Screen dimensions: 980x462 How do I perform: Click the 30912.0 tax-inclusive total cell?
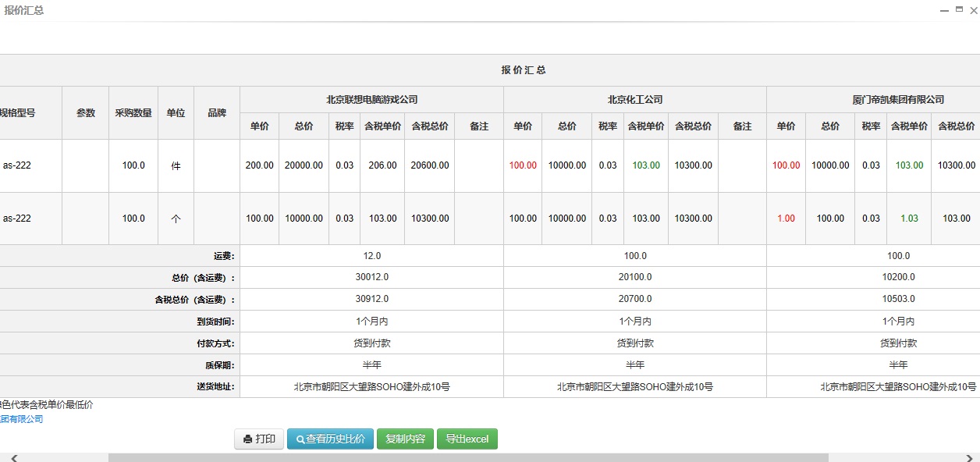point(371,299)
